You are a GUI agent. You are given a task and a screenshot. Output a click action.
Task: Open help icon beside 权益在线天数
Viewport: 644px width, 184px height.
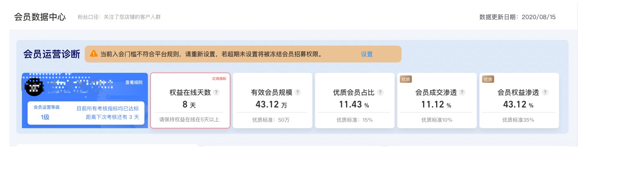click(x=216, y=92)
